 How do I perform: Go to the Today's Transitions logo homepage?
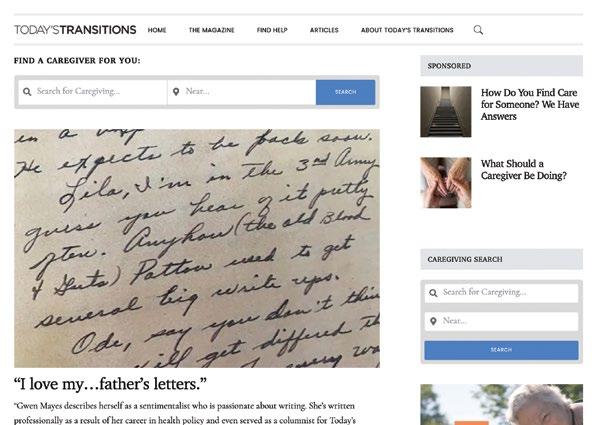pos(75,30)
